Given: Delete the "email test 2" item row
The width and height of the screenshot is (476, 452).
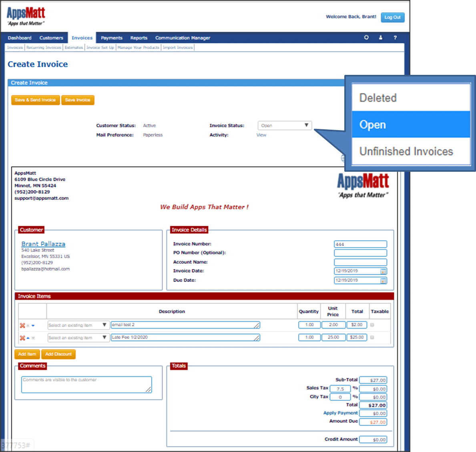Looking at the screenshot, I should tap(22, 325).
